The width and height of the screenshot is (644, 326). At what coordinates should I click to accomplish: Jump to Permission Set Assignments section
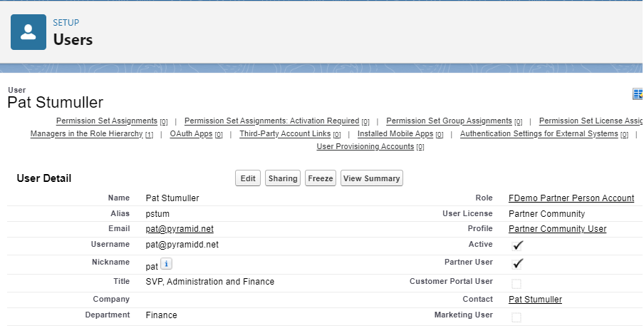(x=106, y=121)
